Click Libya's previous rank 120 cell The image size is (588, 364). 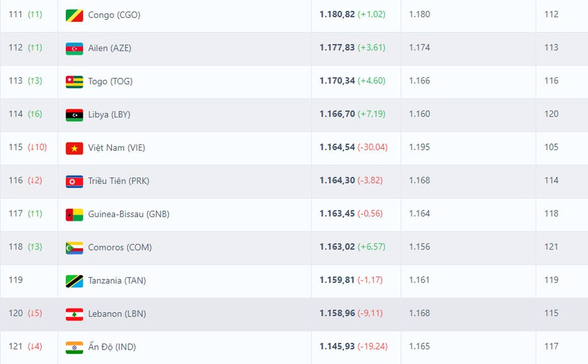click(551, 114)
